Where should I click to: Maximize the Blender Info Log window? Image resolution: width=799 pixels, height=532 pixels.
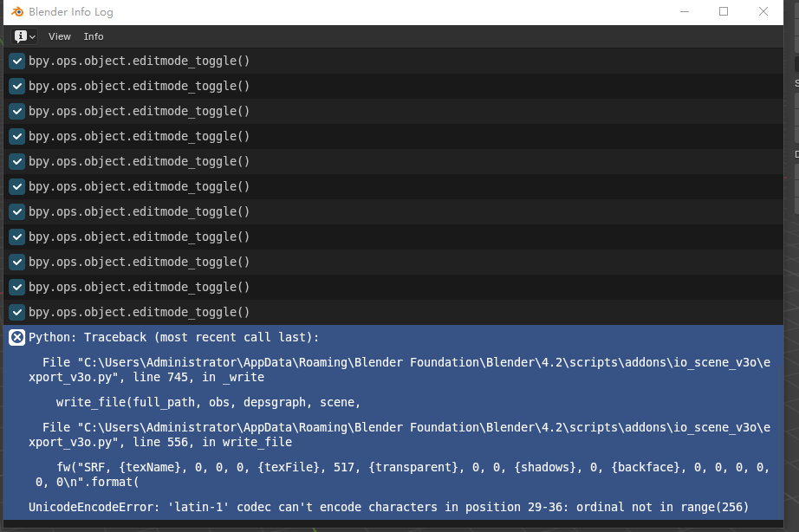pyautogui.click(x=724, y=12)
